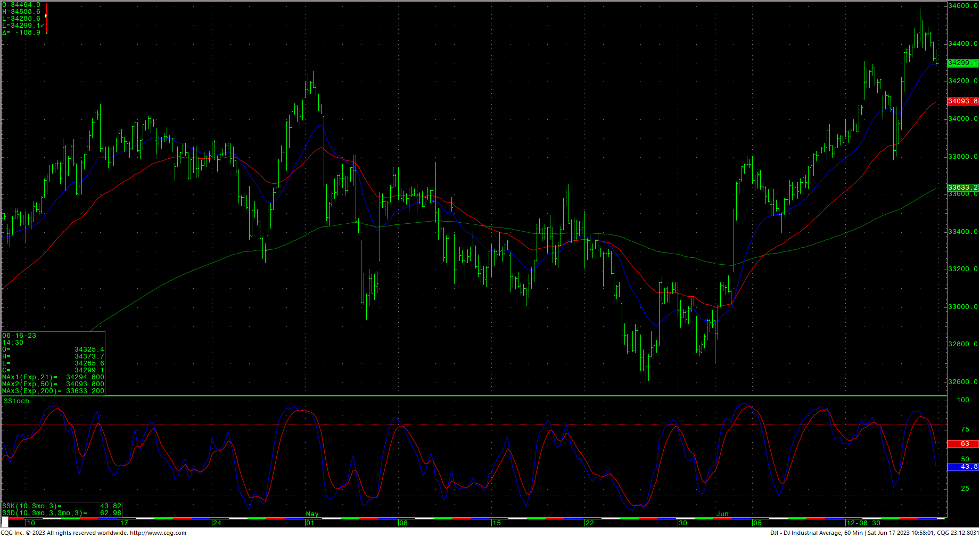
Task: Select the SStoch study label
Action: [x=17, y=401]
